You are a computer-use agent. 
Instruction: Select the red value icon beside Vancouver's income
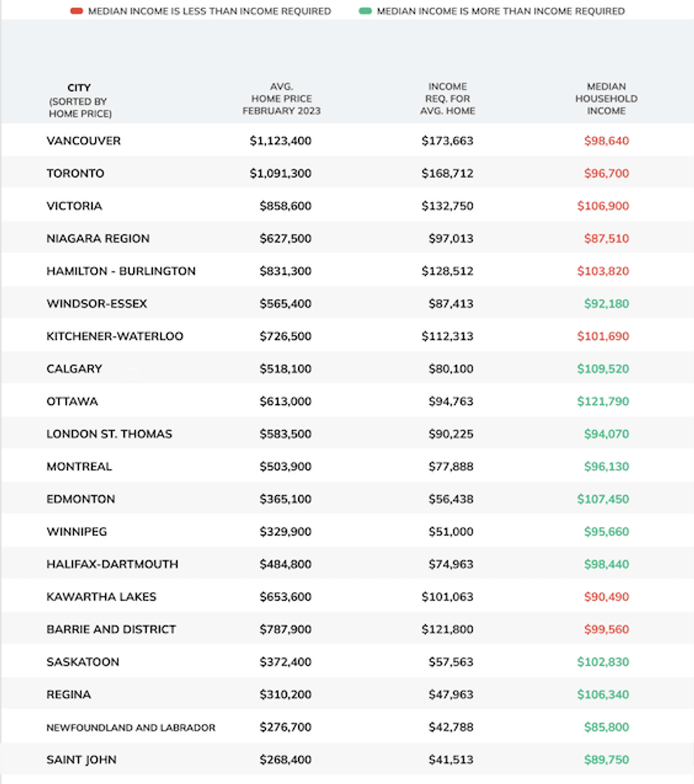coord(607,140)
